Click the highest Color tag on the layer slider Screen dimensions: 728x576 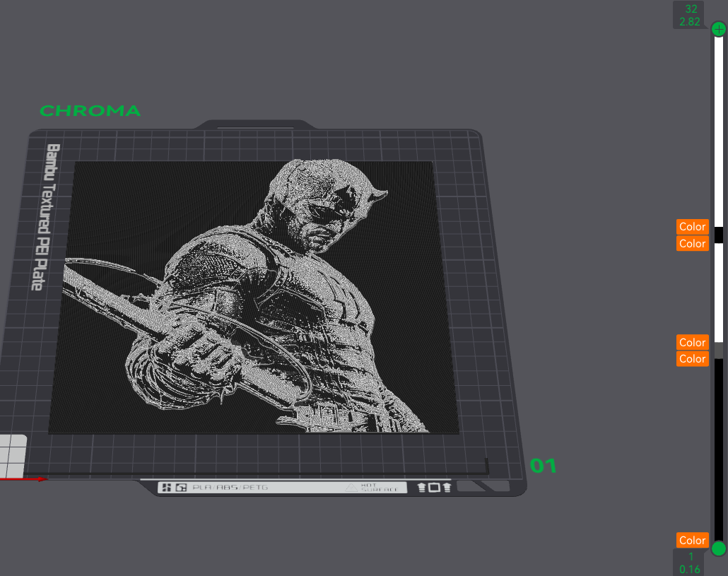(692, 226)
